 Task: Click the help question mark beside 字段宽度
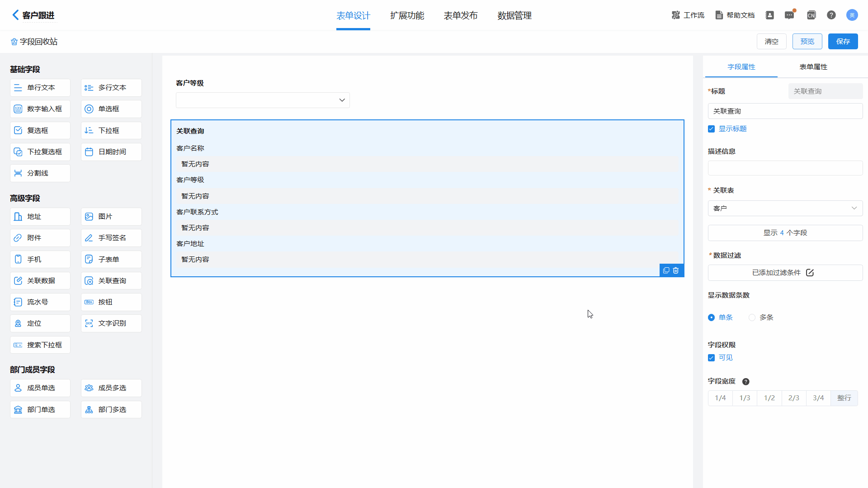click(746, 382)
